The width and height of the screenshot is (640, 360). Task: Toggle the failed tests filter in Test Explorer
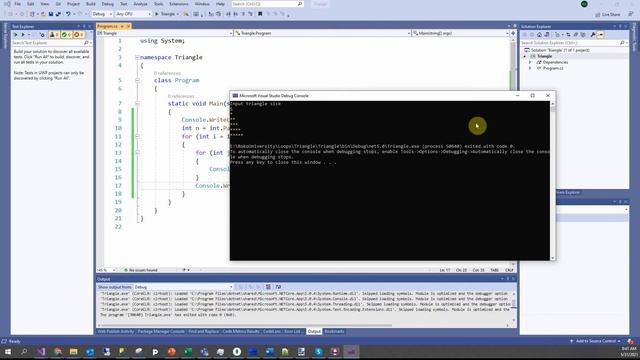click(78, 35)
